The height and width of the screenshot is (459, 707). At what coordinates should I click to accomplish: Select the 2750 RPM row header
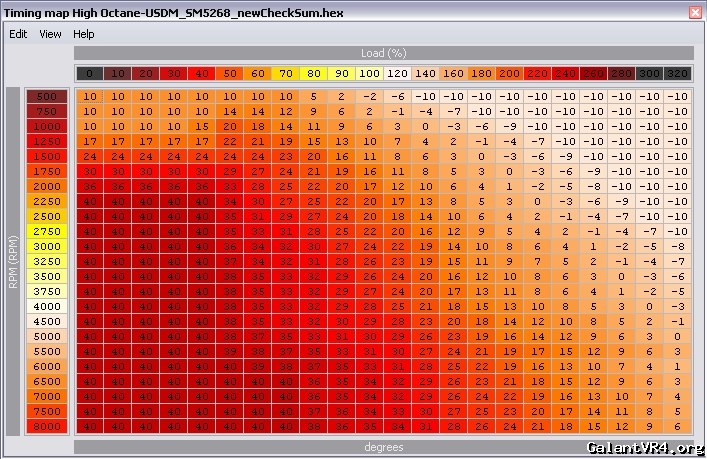pyautogui.click(x=47, y=231)
